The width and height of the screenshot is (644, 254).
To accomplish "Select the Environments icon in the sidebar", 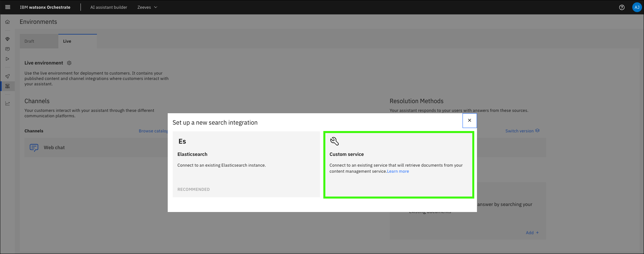I will 7,86.
